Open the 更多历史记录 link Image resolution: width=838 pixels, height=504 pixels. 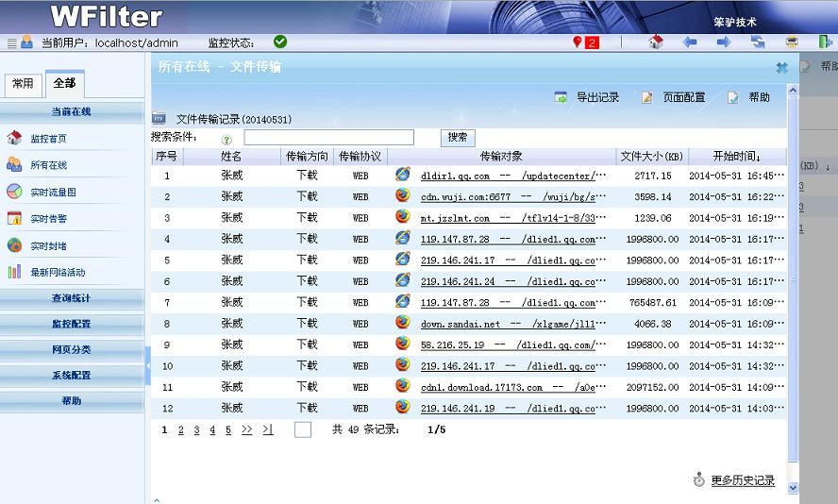point(743,480)
